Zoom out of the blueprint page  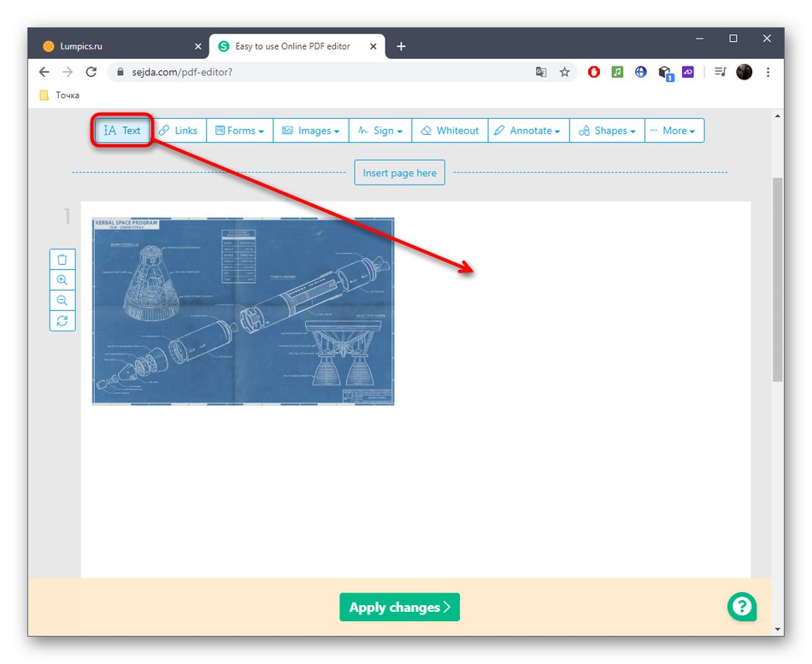click(x=62, y=300)
